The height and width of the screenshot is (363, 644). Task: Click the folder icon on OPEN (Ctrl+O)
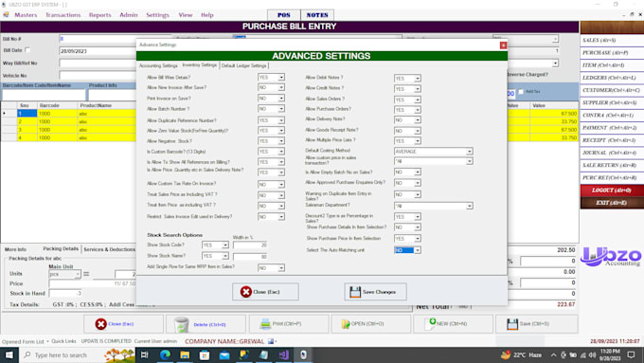coord(346,324)
